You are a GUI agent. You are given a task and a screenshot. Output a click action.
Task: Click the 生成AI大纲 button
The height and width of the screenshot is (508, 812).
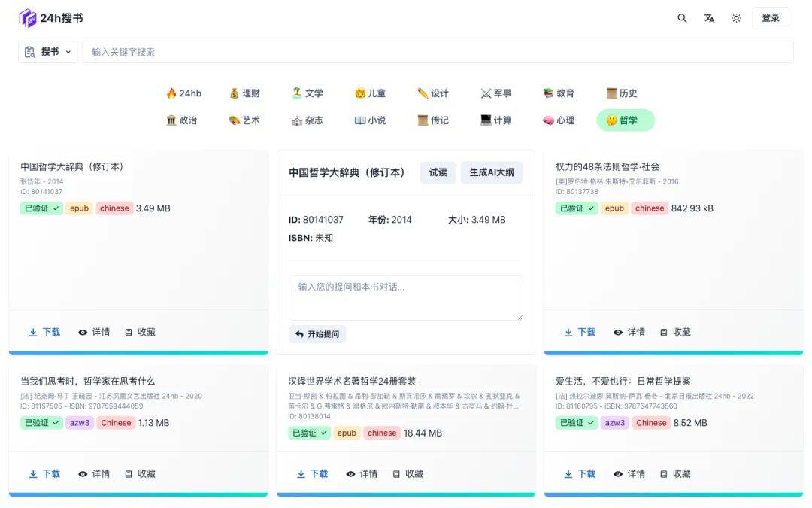[x=492, y=172]
